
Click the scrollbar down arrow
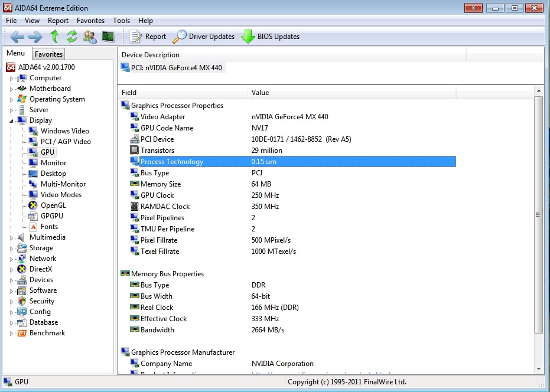539,369
